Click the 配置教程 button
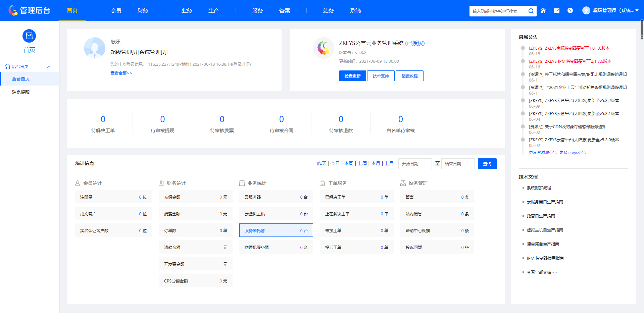644x313 pixels. pyautogui.click(x=410, y=76)
